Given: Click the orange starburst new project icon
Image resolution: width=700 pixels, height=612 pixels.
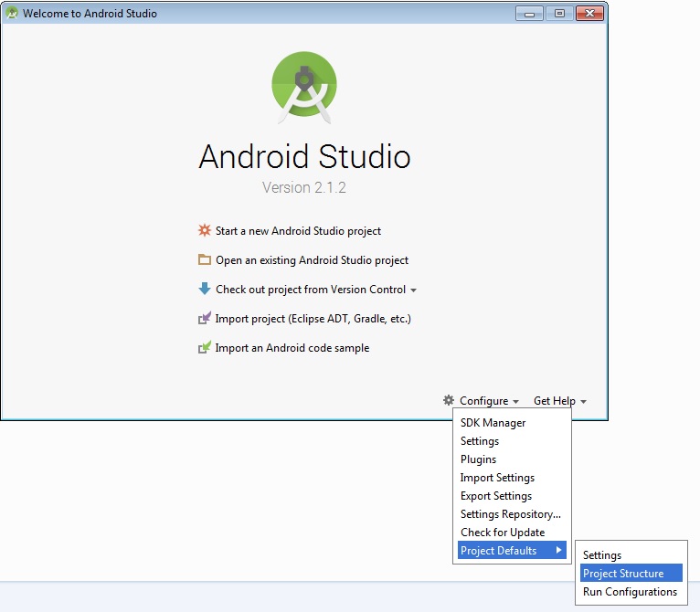Looking at the screenshot, I should point(205,230).
